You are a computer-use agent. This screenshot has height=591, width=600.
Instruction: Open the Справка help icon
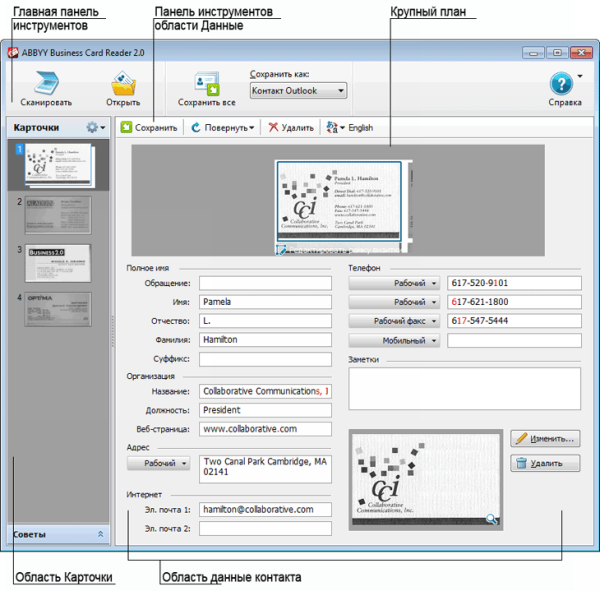[562, 84]
